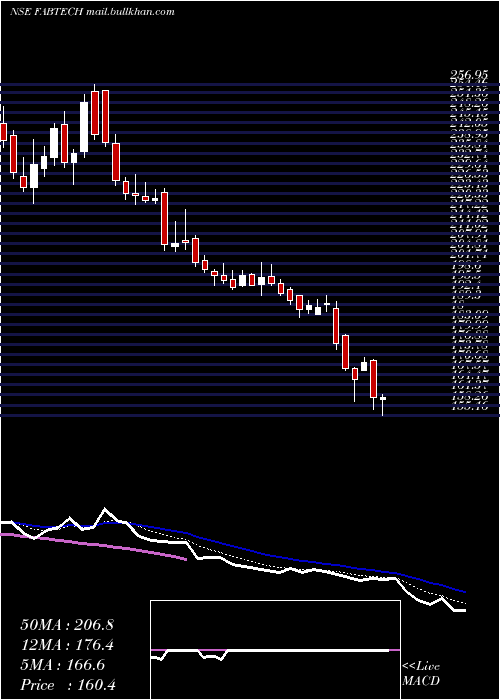Select the 12MA : 176.4 readout
Viewport: 500px width, 700px height.
pyautogui.click(x=67, y=645)
